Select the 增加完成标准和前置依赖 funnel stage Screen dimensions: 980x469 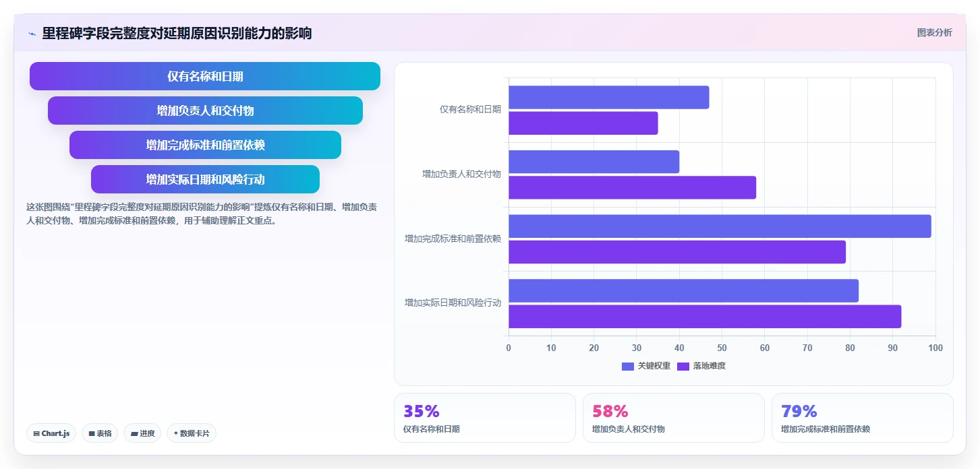click(x=205, y=145)
